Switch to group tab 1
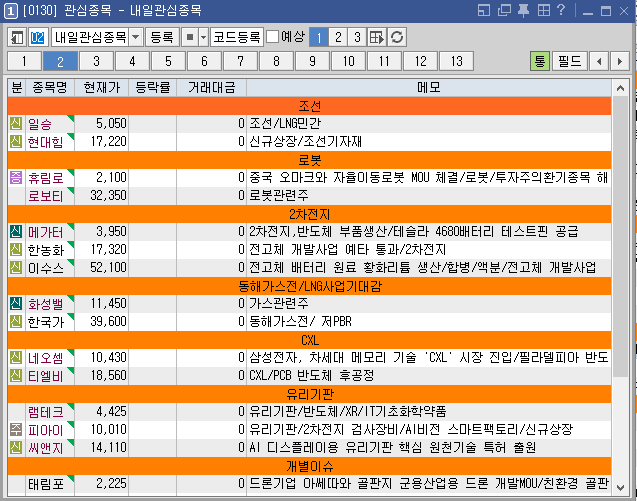 tap(24, 61)
